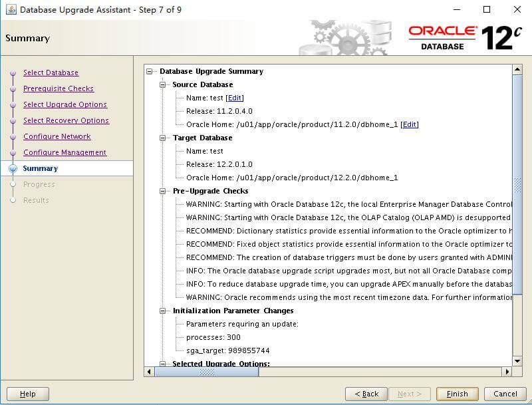
Task: Click the Java app icon in title bar
Action: pos(11,9)
